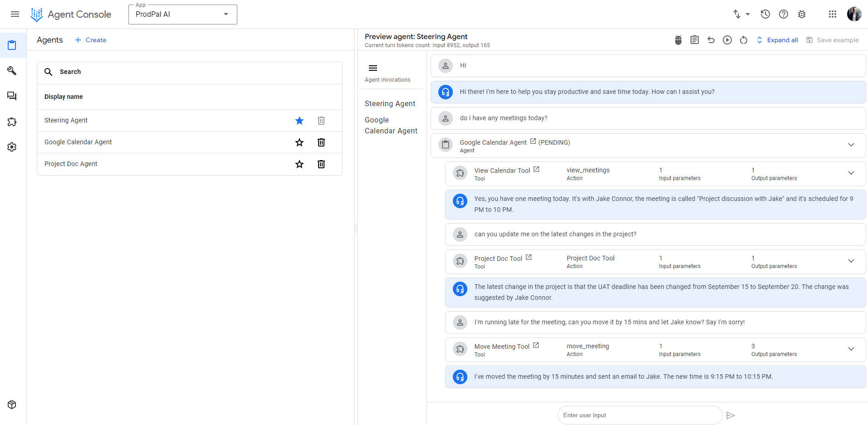The width and height of the screenshot is (868, 425).
Task: Star the Google Calendar Agent
Action: point(299,142)
